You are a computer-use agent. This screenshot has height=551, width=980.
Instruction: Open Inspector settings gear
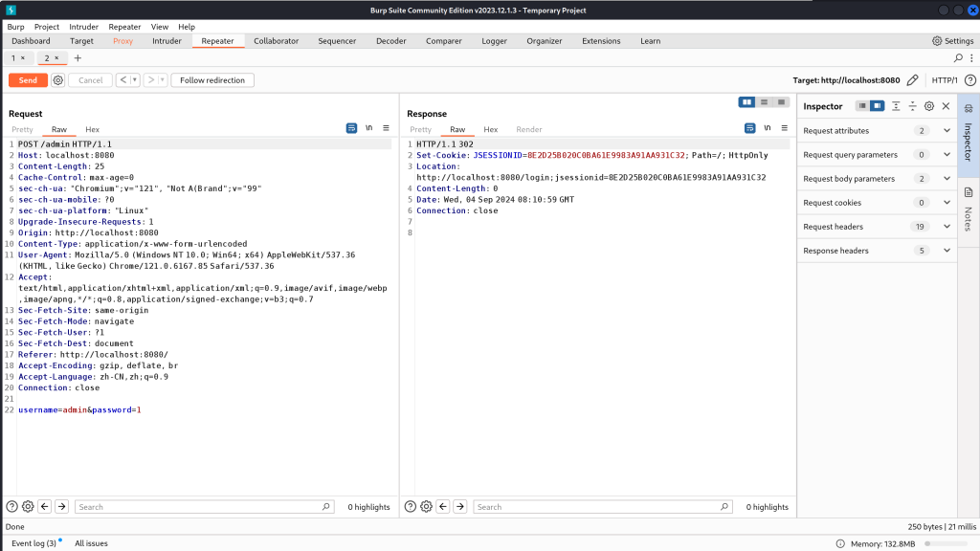tap(929, 106)
